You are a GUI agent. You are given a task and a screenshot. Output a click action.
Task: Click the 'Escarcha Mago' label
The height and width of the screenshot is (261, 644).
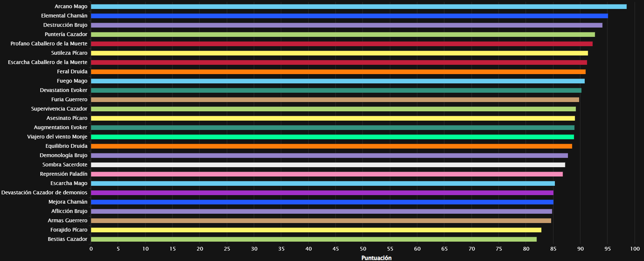[x=69, y=183]
